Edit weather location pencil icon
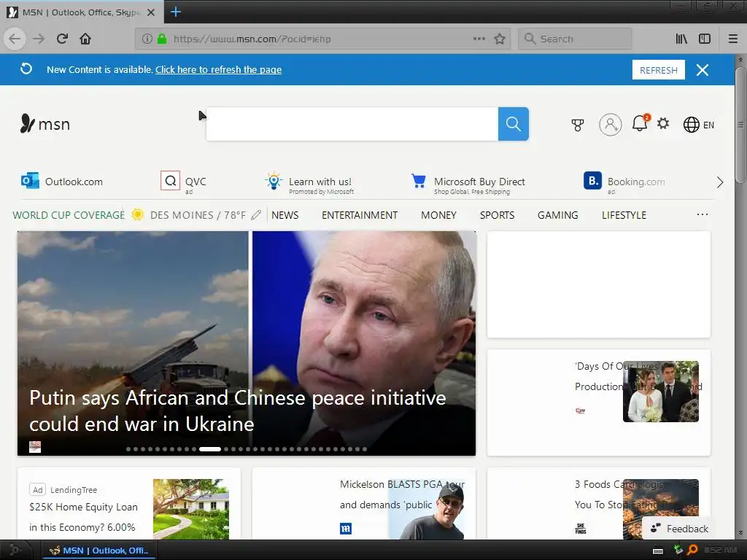This screenshot has width=747, height=560. (x=256, y=215)
